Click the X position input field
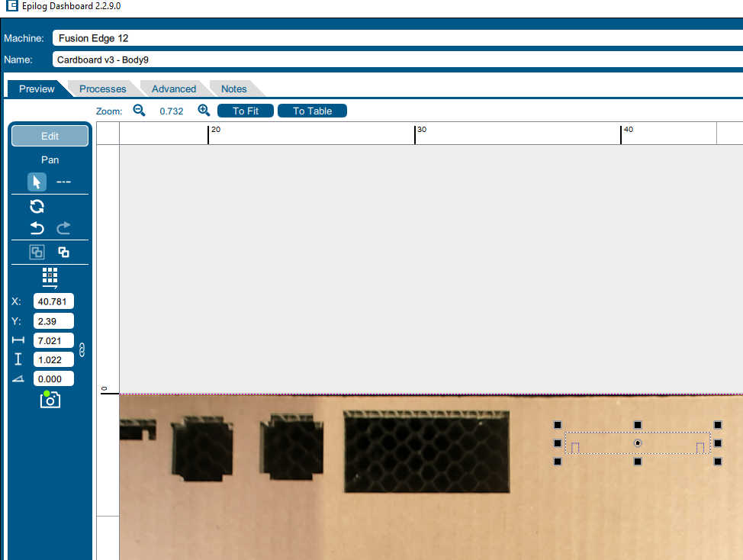 53,301
